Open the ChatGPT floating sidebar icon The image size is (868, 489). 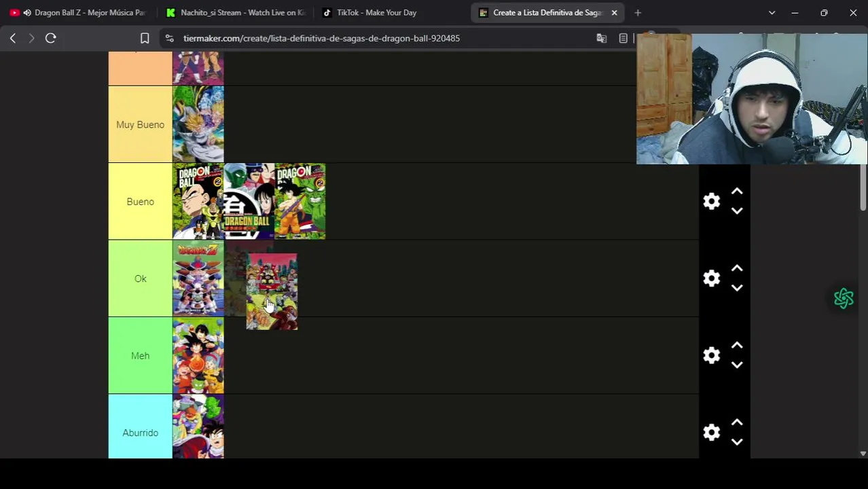[844, 298]
